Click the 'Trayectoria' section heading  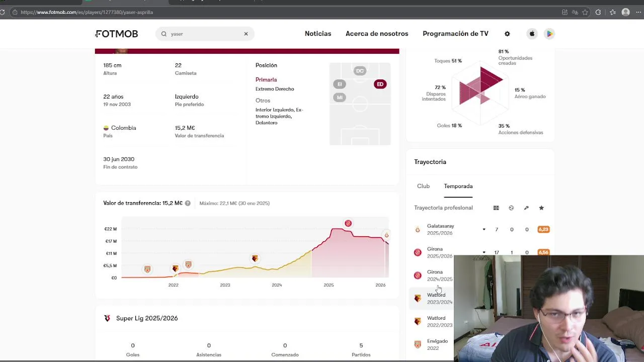click(x=430, y=162)
